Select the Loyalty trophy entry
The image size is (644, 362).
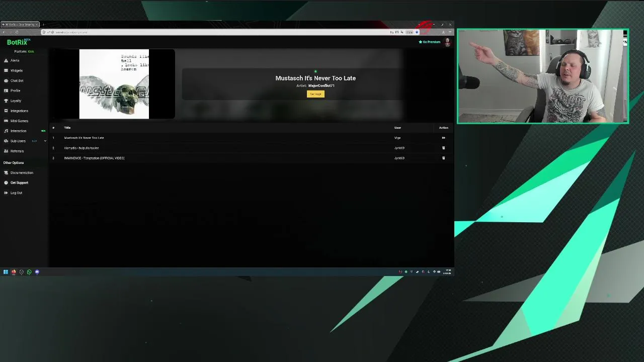point(16,101)
